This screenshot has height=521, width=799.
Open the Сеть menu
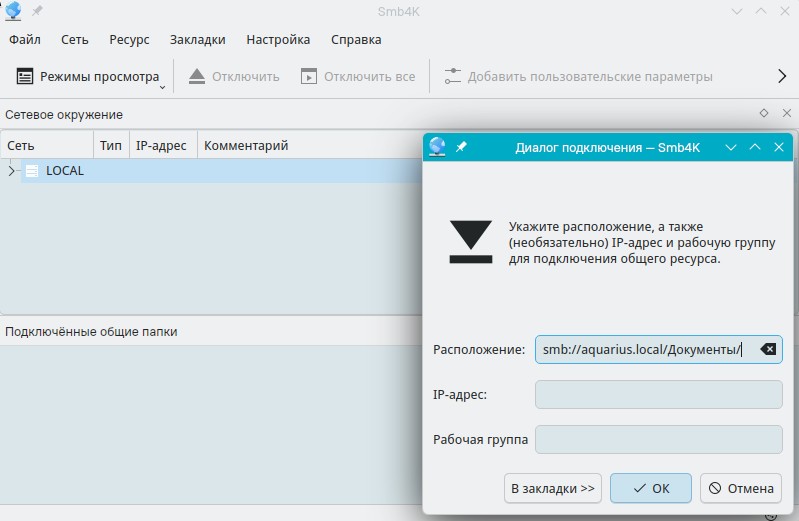coord(74,40)
